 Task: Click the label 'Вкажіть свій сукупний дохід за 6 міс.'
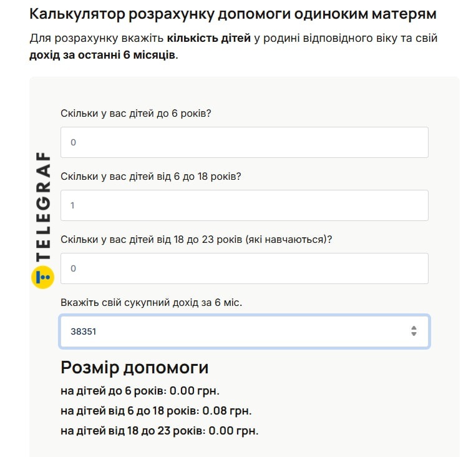click(151, 302)
